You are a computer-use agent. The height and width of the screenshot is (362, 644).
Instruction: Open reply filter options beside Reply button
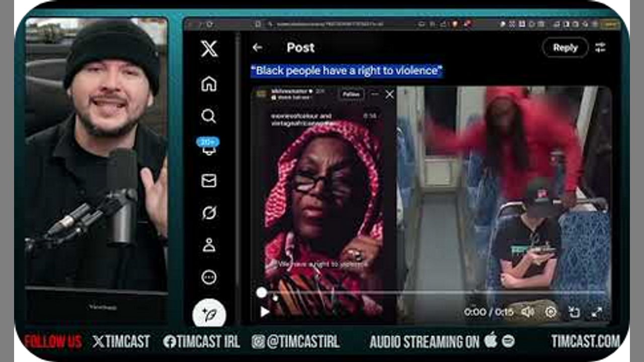coord(600,48)
